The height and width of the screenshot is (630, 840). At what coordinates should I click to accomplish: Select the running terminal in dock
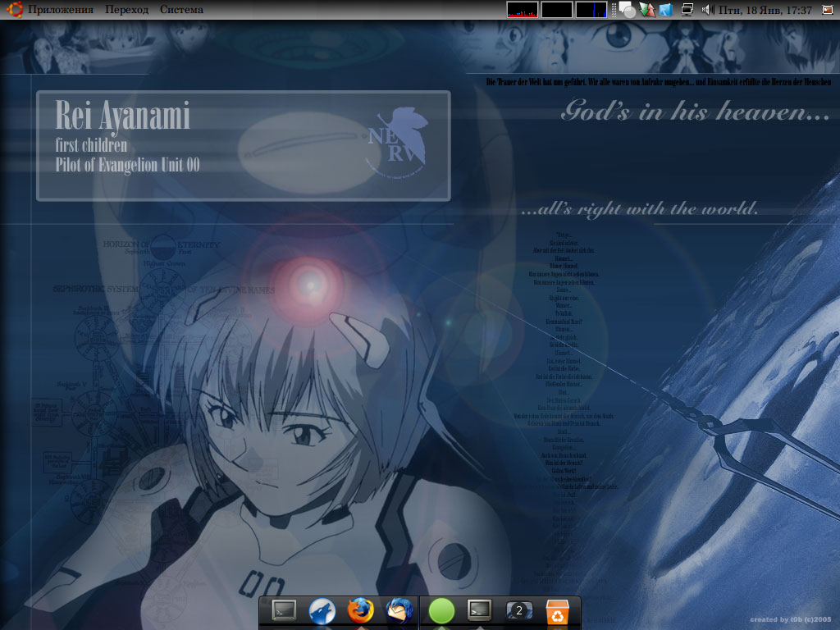pyautogui.click(x=479, y=610)
